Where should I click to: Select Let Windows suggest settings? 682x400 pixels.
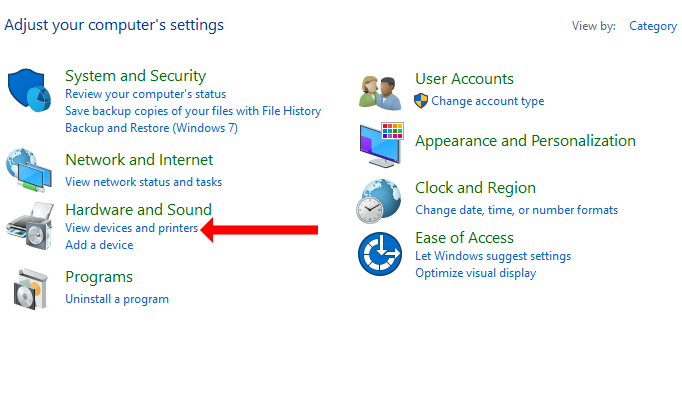(x=493, y=256)
